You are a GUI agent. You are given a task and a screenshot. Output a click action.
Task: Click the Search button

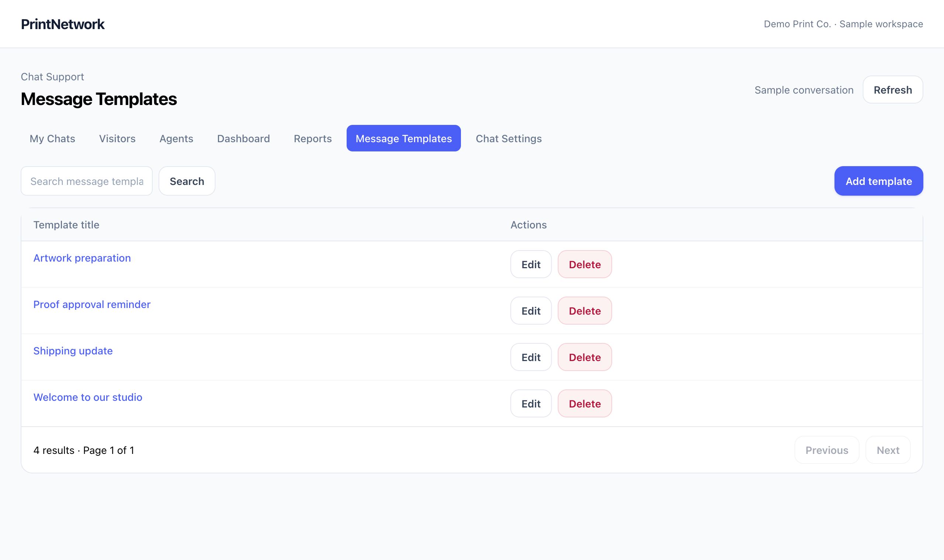pos(187,181)
